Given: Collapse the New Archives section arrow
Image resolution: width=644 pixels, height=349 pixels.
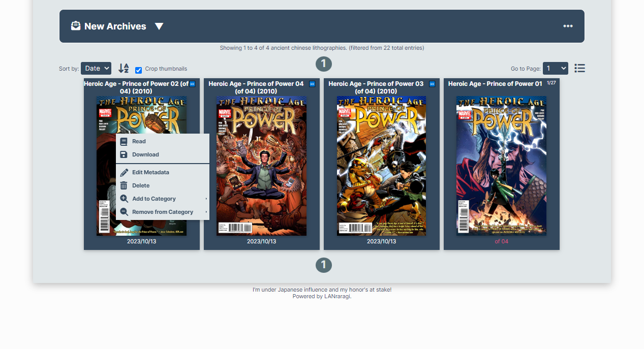Looking at the screenshot, I should (159, 26).
